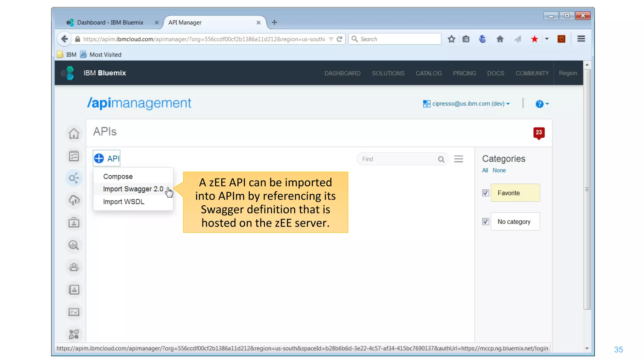
Task: Close the API Manager tab
Action: 258,23
